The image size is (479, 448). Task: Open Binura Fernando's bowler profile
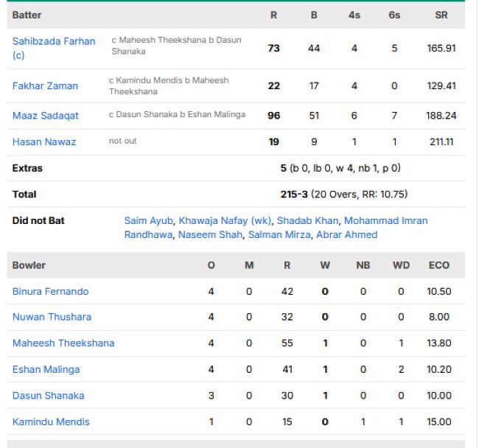pyautogui.click(x=50, y=291)
